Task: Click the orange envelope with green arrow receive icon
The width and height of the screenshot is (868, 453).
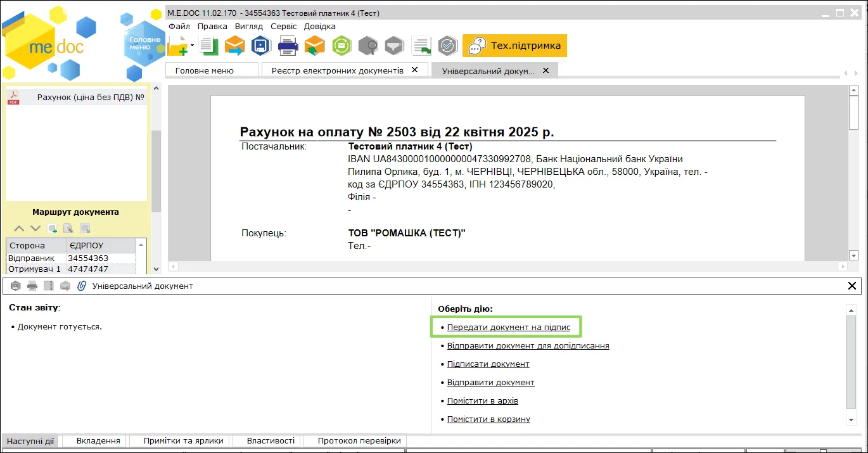Action: 315,46
